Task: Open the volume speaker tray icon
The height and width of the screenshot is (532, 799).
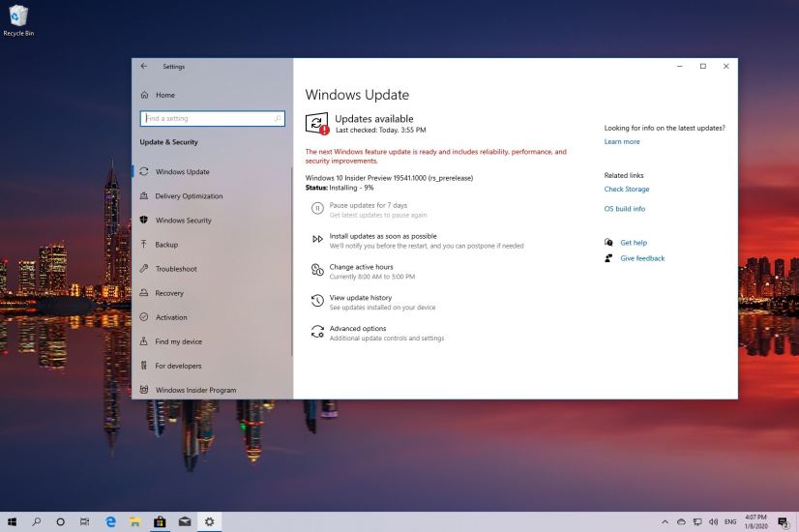Action: click(x=714, y=521)
